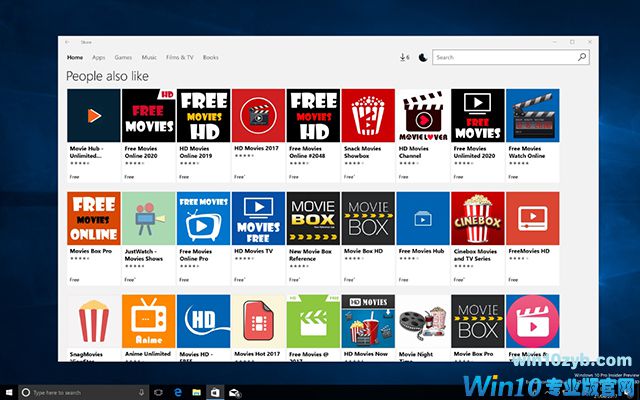
Task: Click the Store icon on taskbar
Action: pos(215,392)
